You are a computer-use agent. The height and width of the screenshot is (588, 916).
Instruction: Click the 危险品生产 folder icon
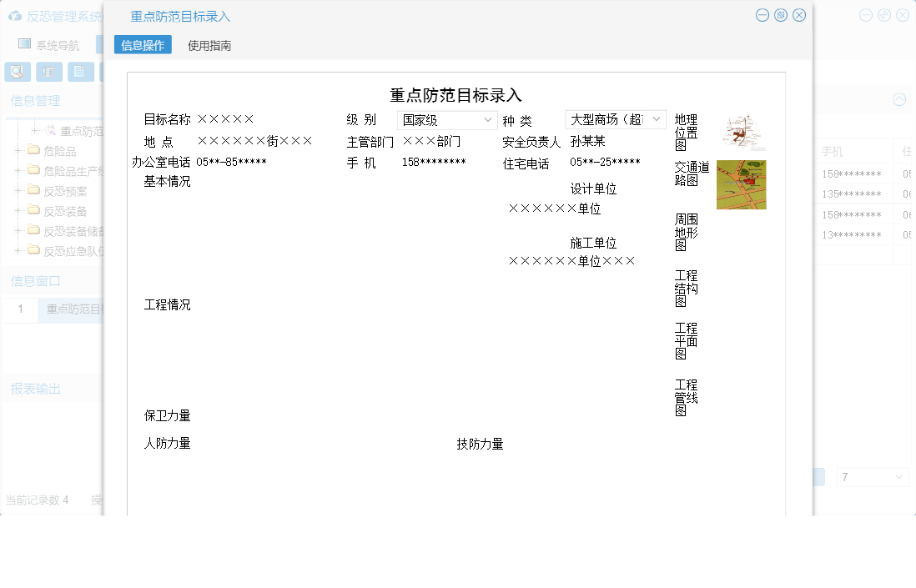tap(35, 169)
